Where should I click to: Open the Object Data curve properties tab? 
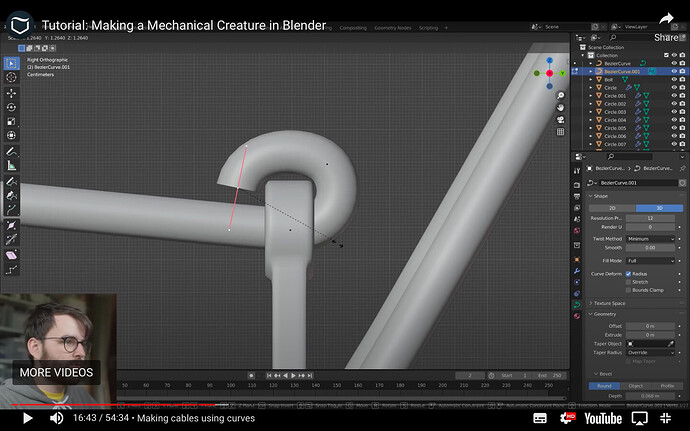pyautogui.click(x=577, y=305)
